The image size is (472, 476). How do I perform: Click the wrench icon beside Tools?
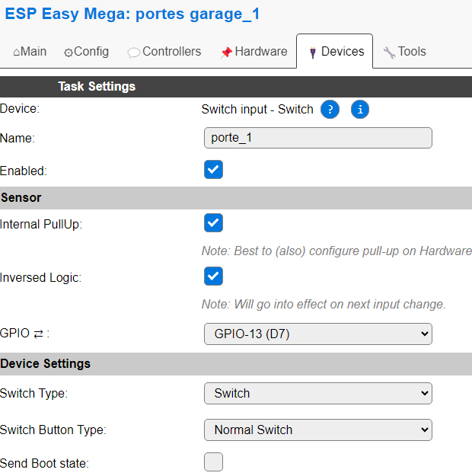coord(389,53)
